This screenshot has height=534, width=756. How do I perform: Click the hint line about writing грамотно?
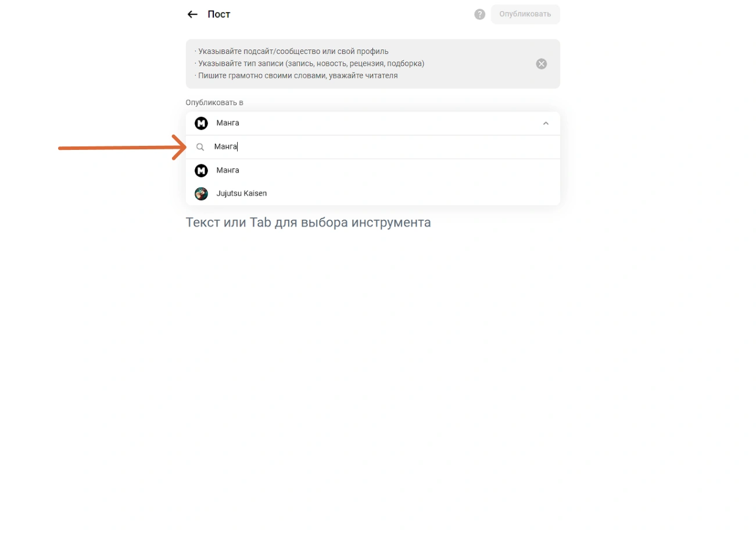296,76
